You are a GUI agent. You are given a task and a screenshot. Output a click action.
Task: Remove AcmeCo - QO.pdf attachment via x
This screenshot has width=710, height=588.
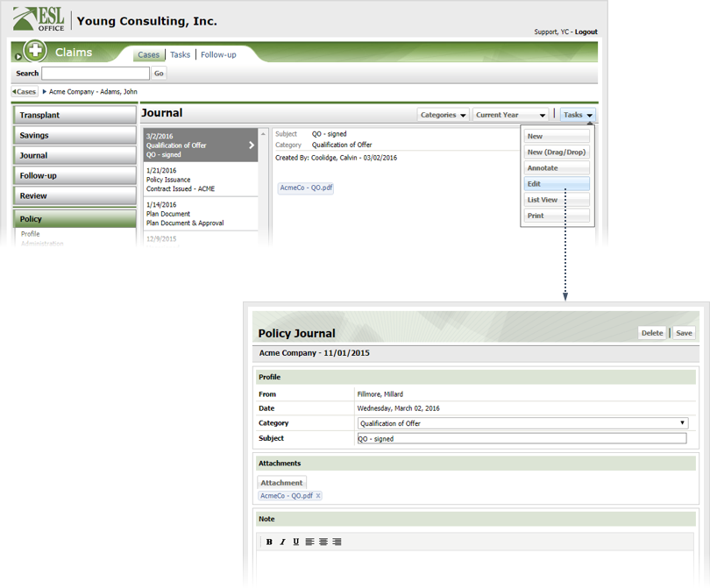(318, 496)
